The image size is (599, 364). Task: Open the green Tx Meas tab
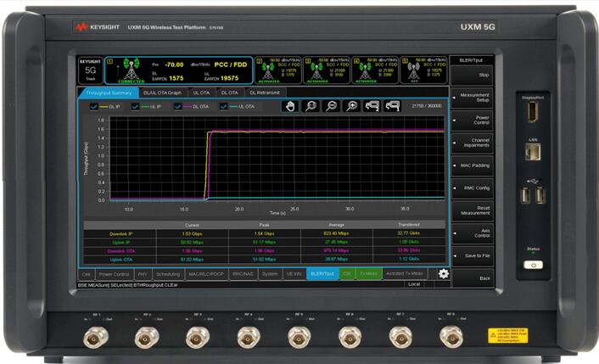point(368,274)
